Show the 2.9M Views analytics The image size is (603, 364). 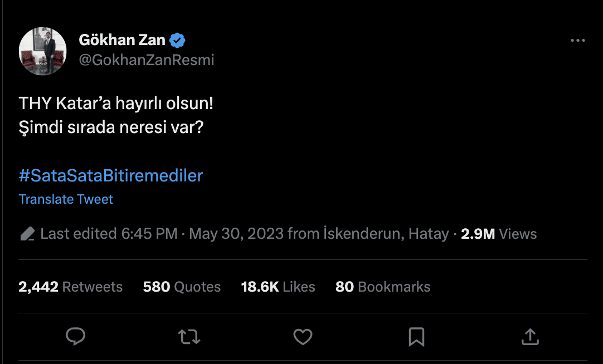click(499, 234)
